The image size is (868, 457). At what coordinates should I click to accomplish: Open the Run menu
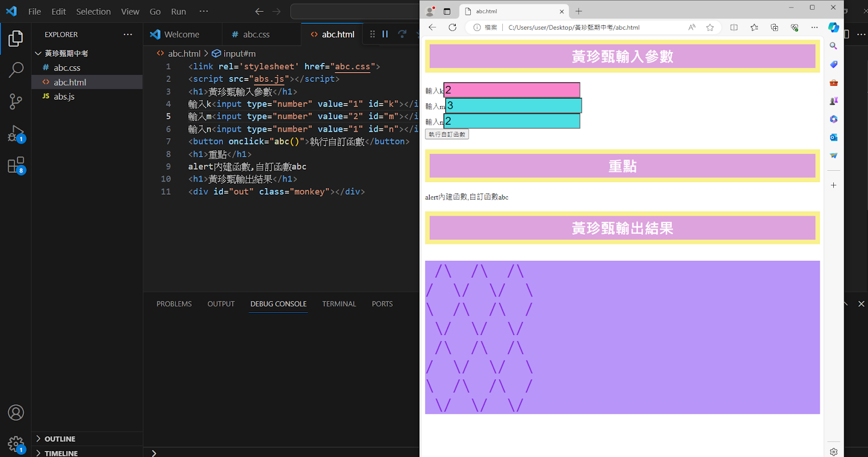coord(178,11)
